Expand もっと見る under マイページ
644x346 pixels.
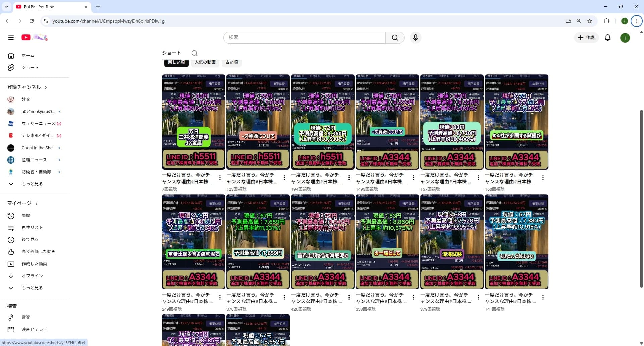35,288
